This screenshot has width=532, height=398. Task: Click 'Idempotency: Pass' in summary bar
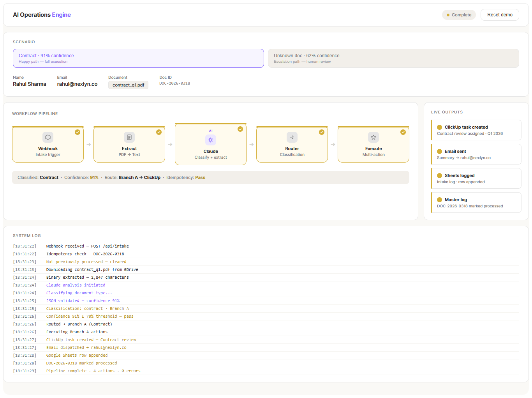tap(186, 177)
